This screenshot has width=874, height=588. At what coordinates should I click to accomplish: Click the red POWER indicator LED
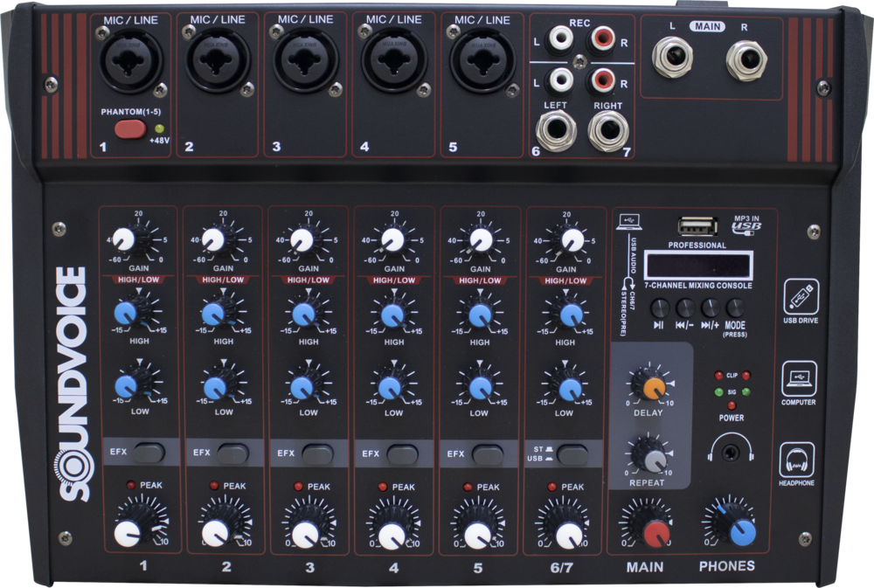tap(732, 405)
